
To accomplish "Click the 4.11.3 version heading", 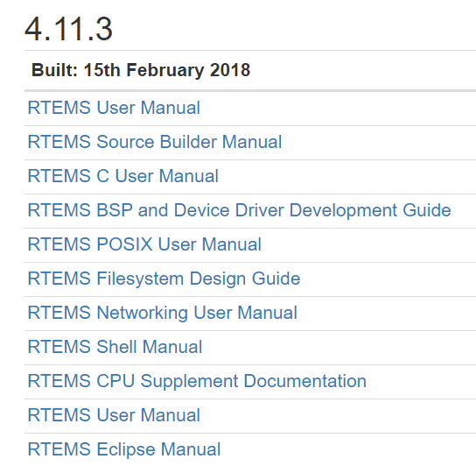I will coord(68,30).
